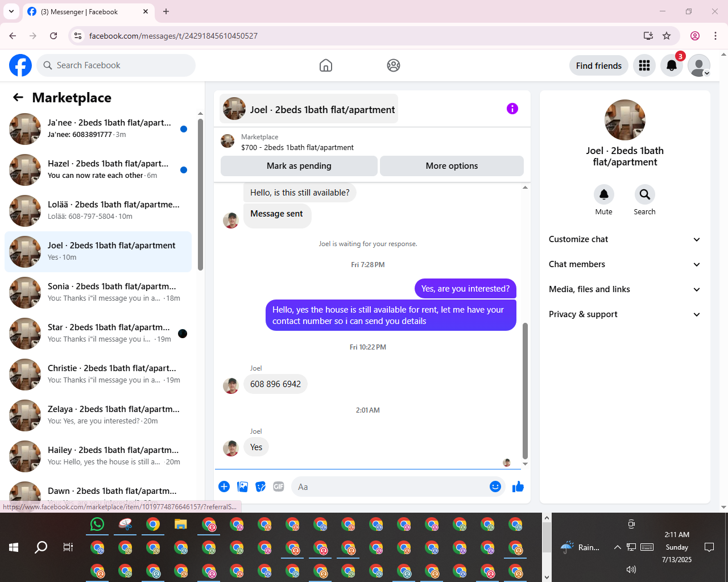Select the Messenger | Facebook tab
728x582 pixels.
coord(88,11)
